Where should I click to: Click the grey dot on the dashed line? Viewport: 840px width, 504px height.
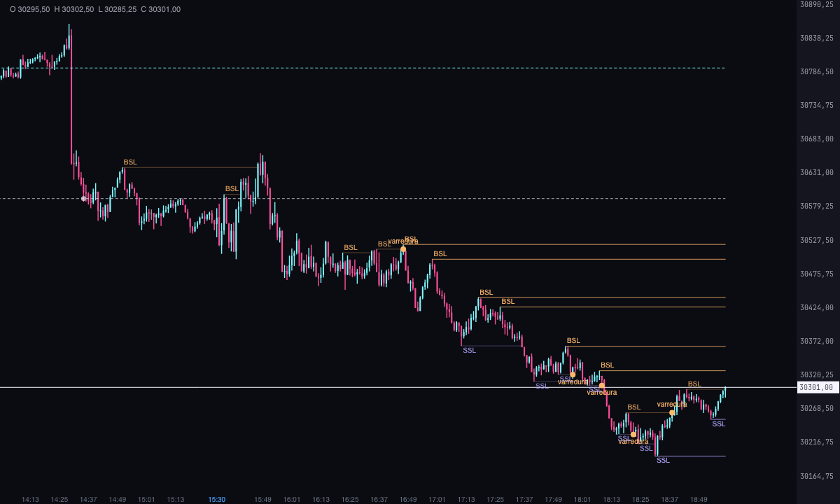[84, 199]
